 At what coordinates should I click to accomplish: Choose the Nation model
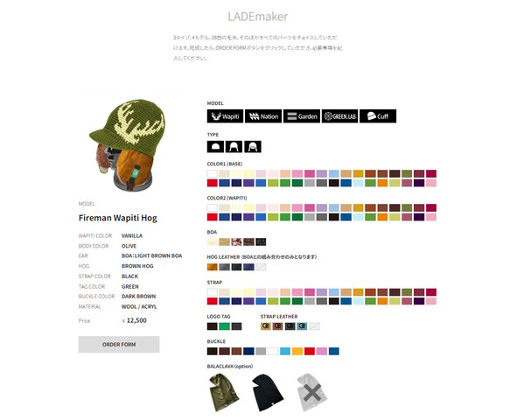(263, 116)
